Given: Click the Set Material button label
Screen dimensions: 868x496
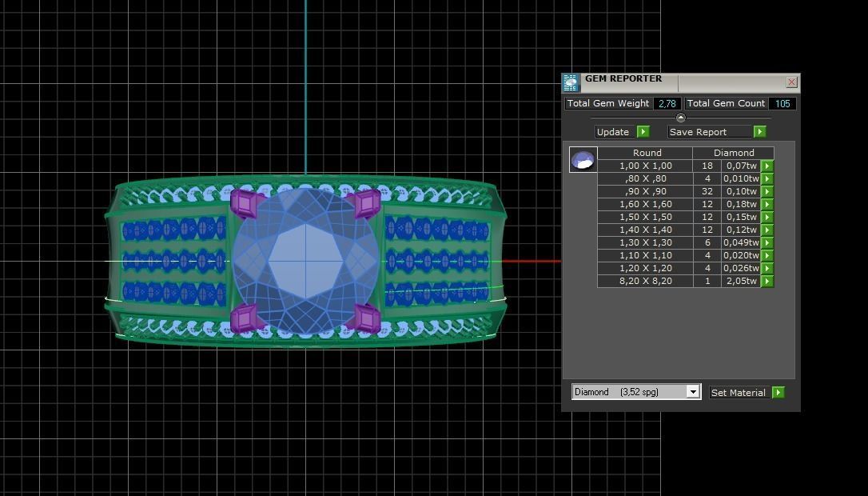Looking at the screenshot, I should coord(738,392).
